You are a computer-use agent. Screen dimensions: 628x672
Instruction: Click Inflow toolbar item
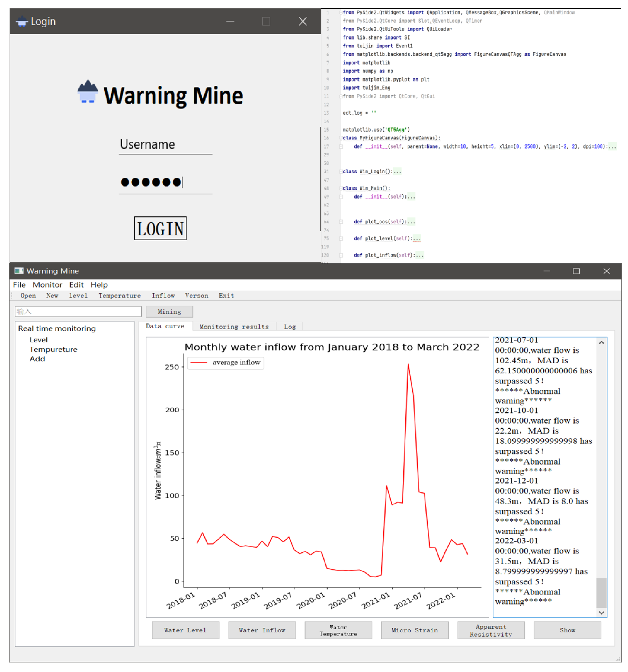point(163,296)
